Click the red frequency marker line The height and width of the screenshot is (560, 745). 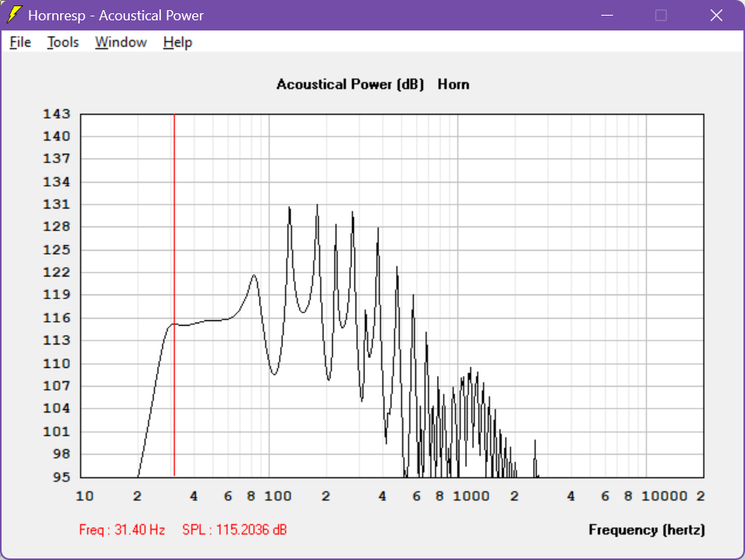point(174,294)
